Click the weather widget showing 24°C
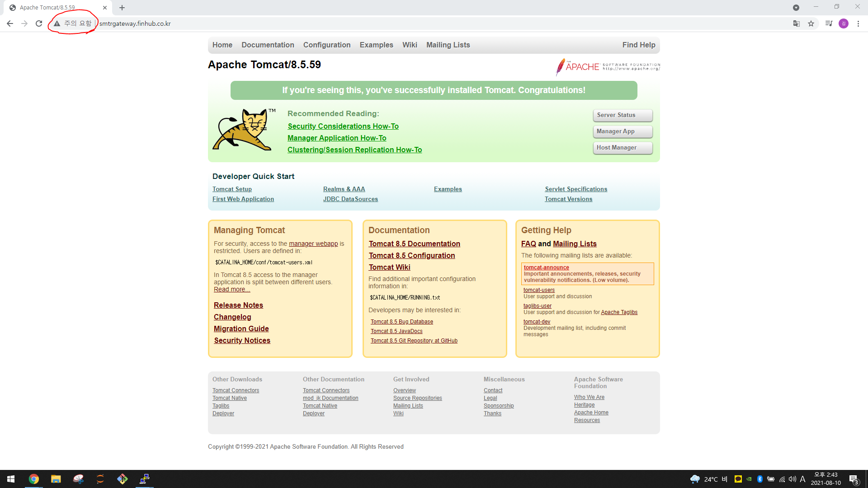868x488 pixels. click(708, 479)
